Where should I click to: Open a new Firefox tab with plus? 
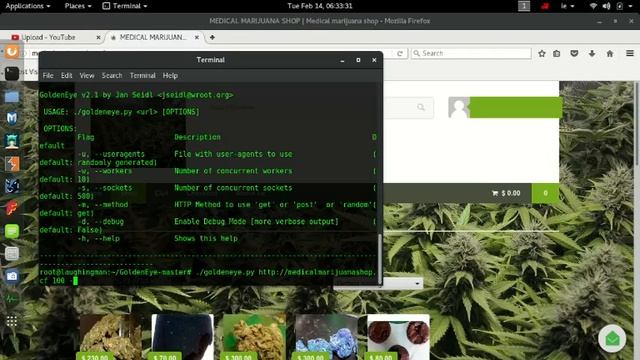[212, 37]
